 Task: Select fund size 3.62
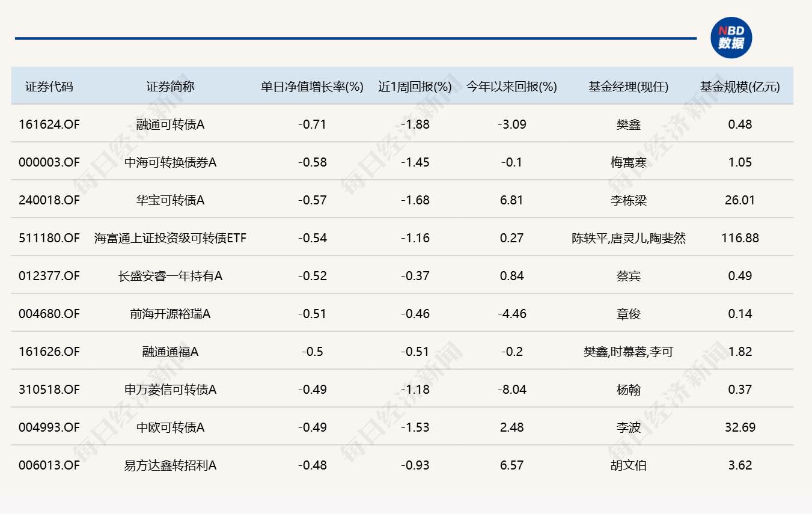[x=740, y=465]
